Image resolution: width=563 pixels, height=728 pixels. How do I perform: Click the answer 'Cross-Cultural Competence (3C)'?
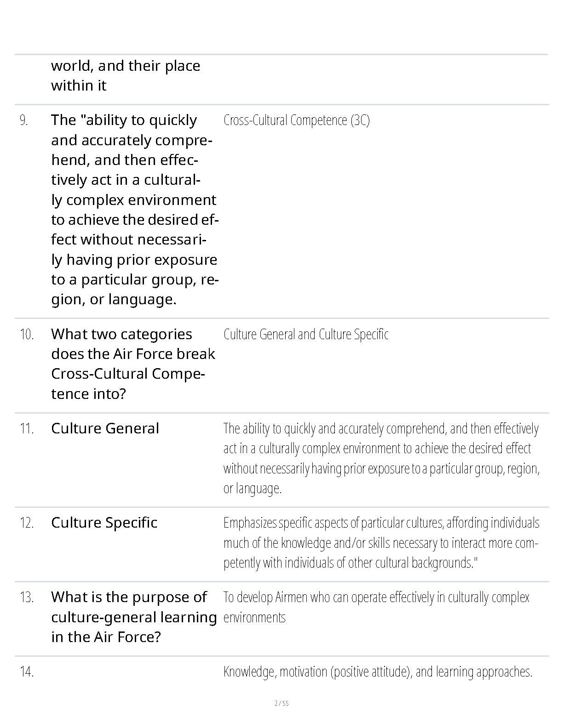coord(297,120)
